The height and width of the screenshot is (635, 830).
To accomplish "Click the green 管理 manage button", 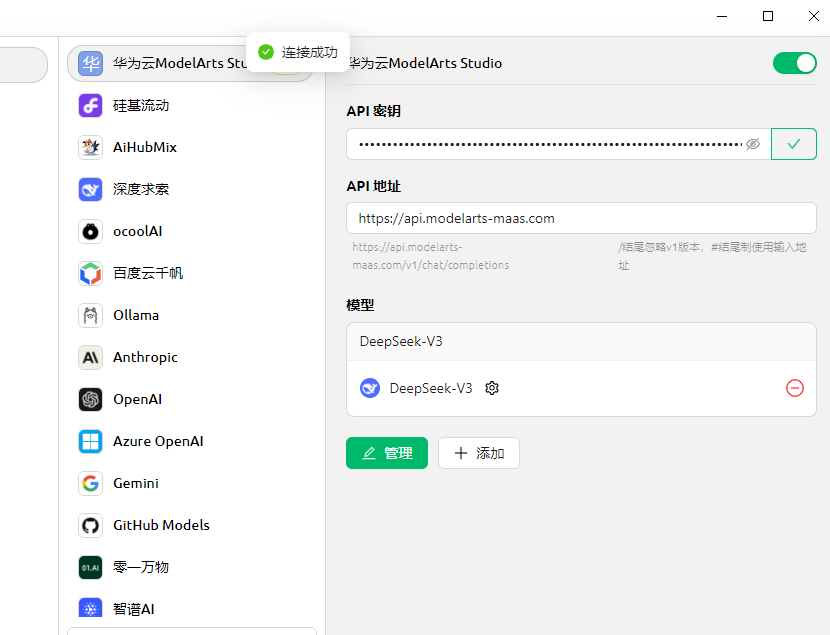I will [387, 453].
